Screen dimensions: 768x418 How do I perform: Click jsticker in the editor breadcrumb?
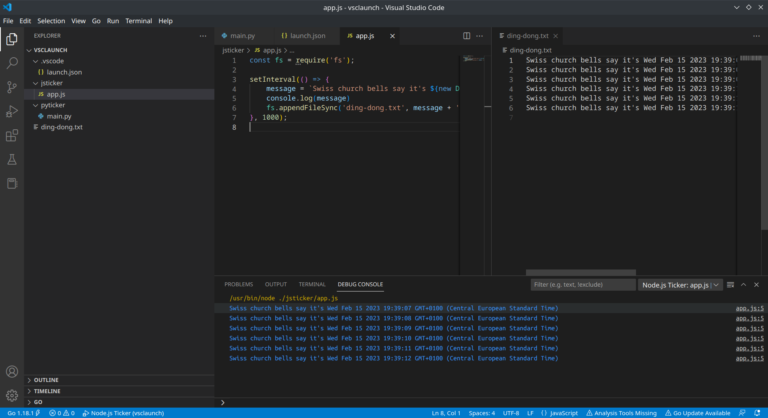[x=233, y=50]
